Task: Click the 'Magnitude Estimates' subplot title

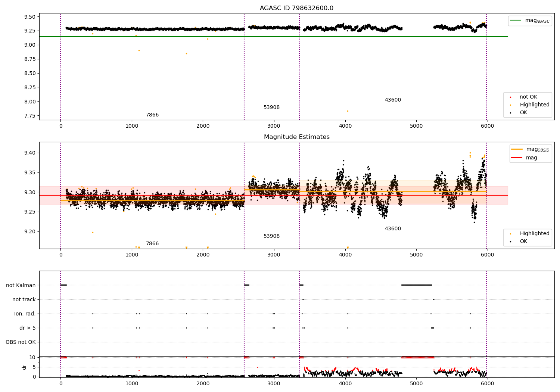Action: pos(296,137)
